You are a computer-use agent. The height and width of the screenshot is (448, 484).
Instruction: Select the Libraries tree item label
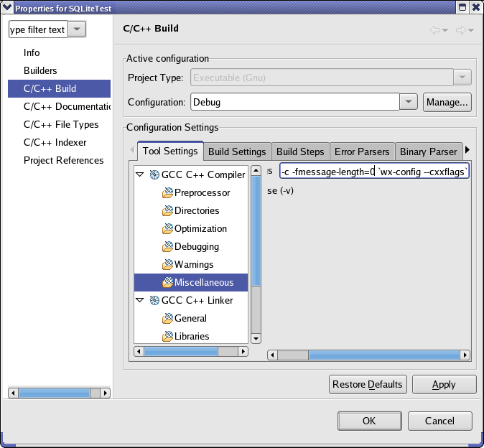click(192, 336)
